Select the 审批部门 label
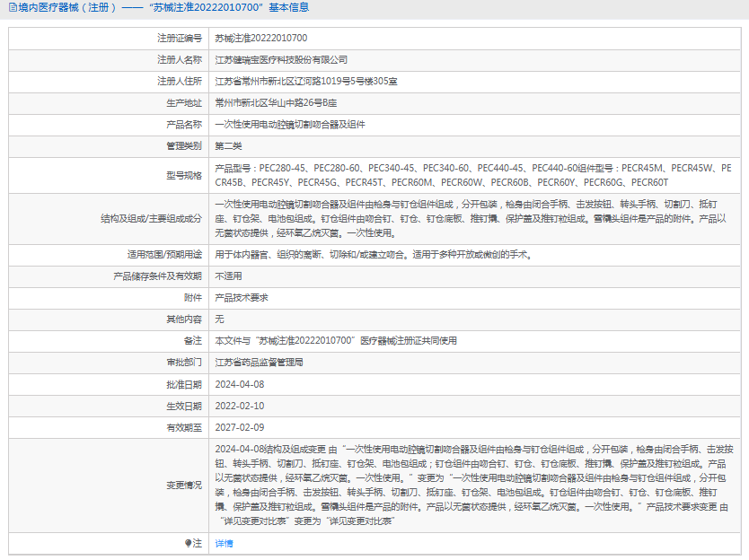749x560 pixels. point(184,363)
